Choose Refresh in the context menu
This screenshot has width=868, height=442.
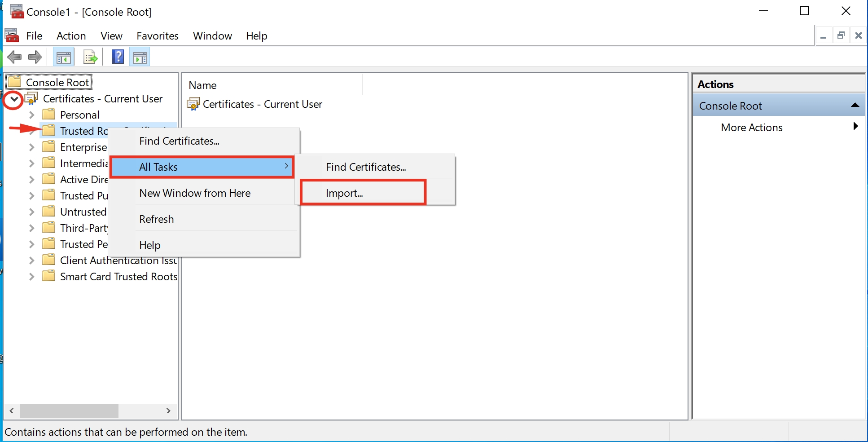pyautogui.click(x=205, y=219)
